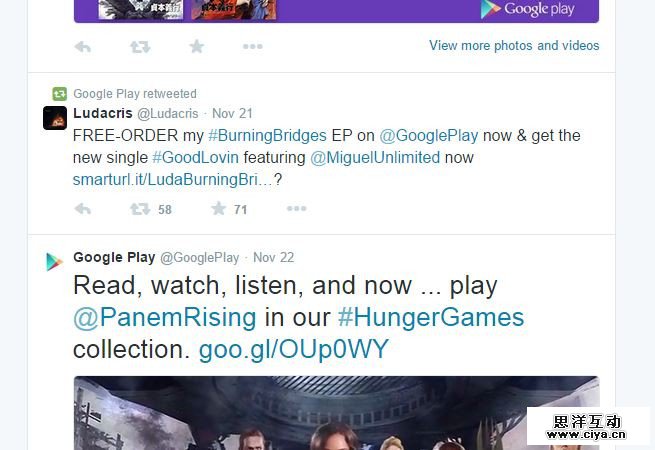Click the green retweeted indicator icon
The height and width of the screenshot is (450, 655).
click(x=60, y=94)
